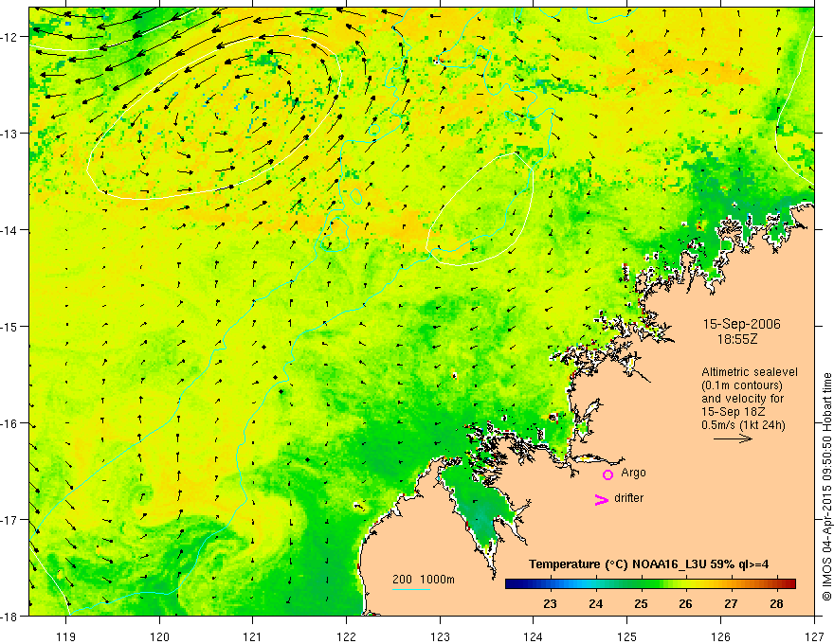834x644 pixels.
Task: Click the longitude axis label 119
Action: tap(66, 636)
